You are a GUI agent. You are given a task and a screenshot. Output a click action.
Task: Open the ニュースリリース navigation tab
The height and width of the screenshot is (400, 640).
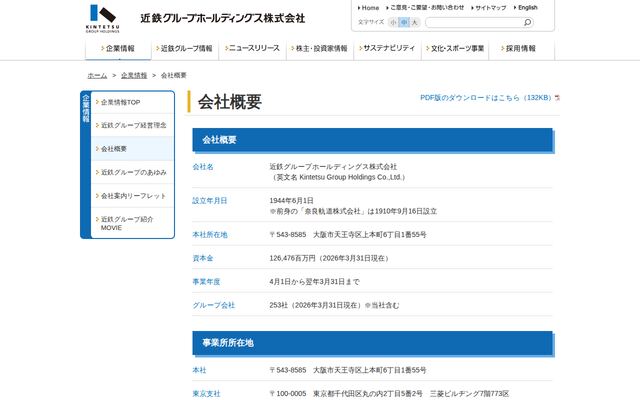pos(253,49)
